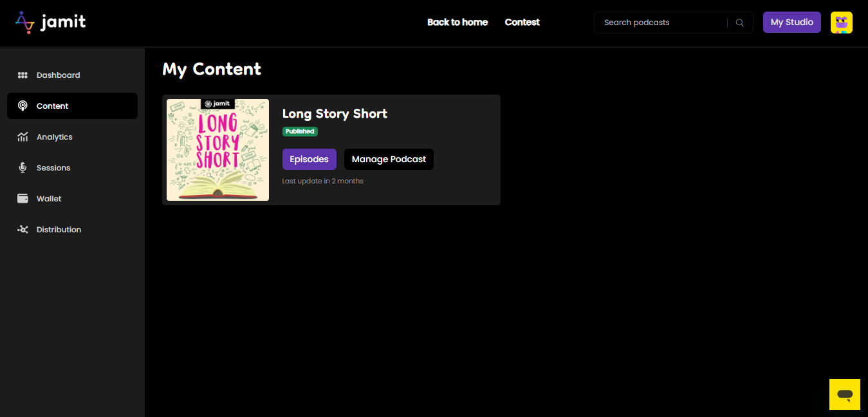Image resolution: width=868 pixels, height=417 pixels.
Task: Open the Content sidebar item
Action: pyautogui.click(x=72, y=106)
